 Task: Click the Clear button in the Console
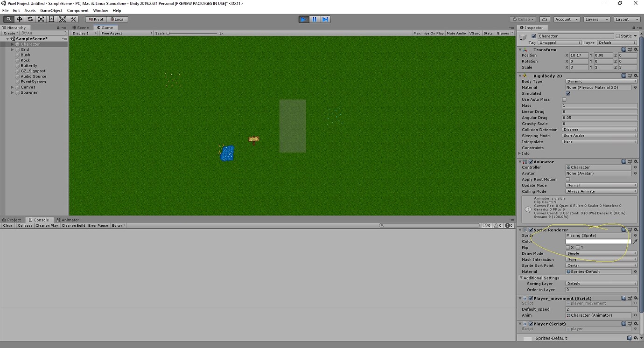pyautogui.click(x=7, y=225)
